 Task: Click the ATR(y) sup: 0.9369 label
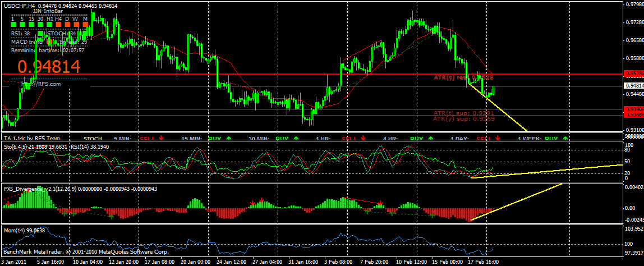[x=464, y=118]
